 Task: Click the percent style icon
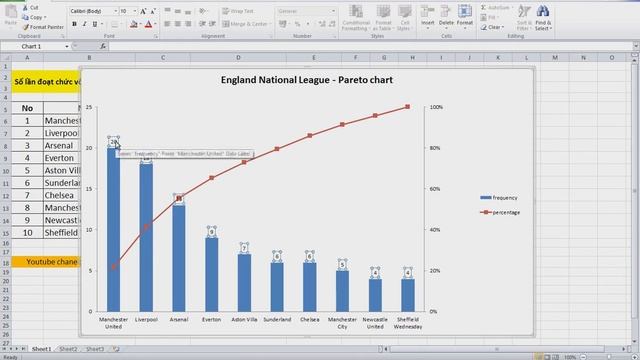pos(298,24)
